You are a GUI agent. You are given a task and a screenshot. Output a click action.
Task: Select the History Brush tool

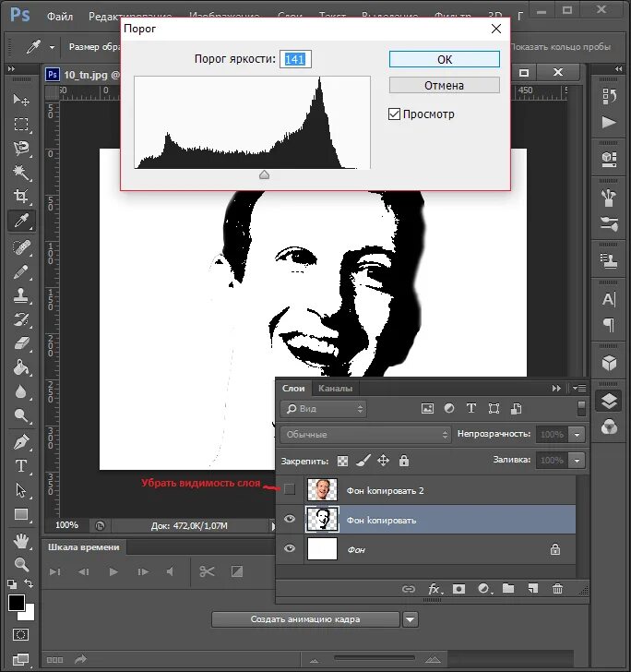point(20,319)
